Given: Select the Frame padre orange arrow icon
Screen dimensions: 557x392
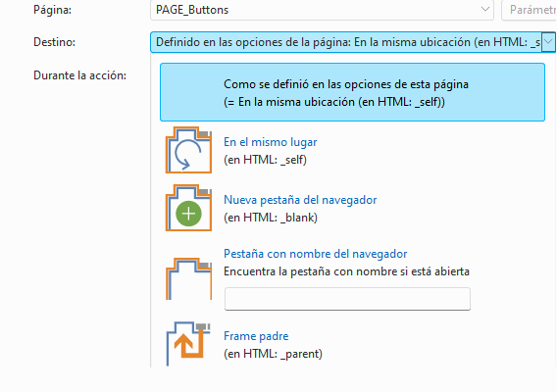Looking at the screenshot, I should pos(188,344).
